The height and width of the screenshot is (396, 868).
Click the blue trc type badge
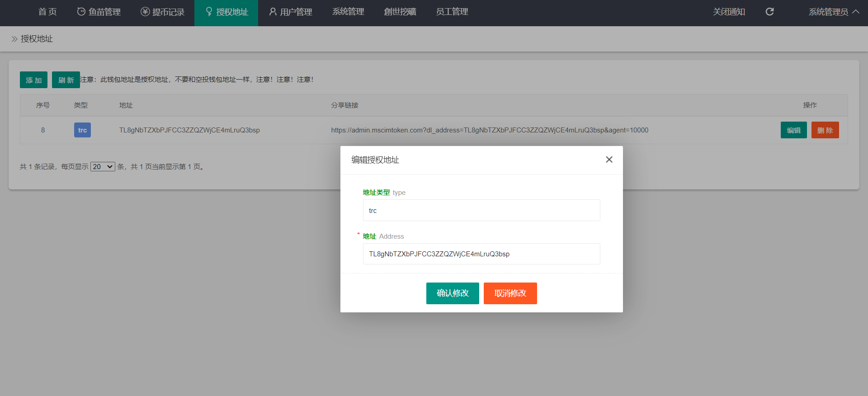[x=82, y=130]
